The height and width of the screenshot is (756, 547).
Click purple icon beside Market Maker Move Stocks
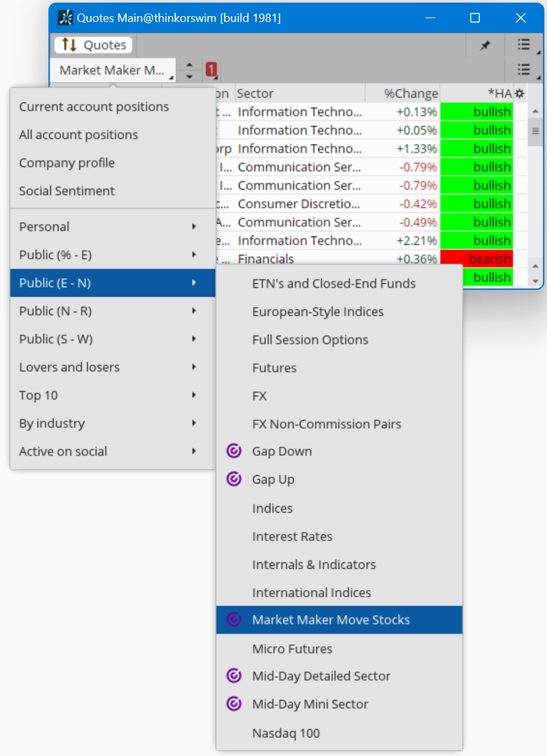coord(234,620)
